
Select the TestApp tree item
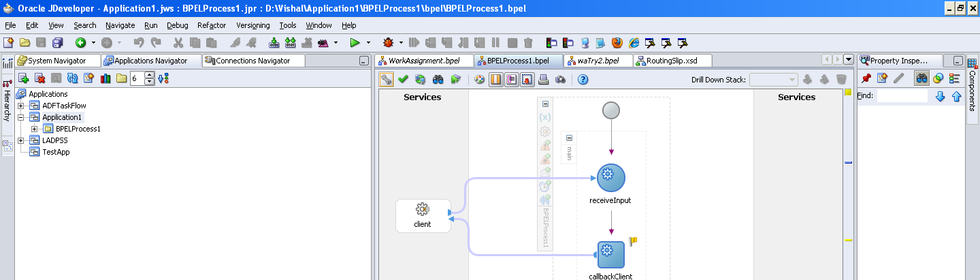[x=56, y=152]
